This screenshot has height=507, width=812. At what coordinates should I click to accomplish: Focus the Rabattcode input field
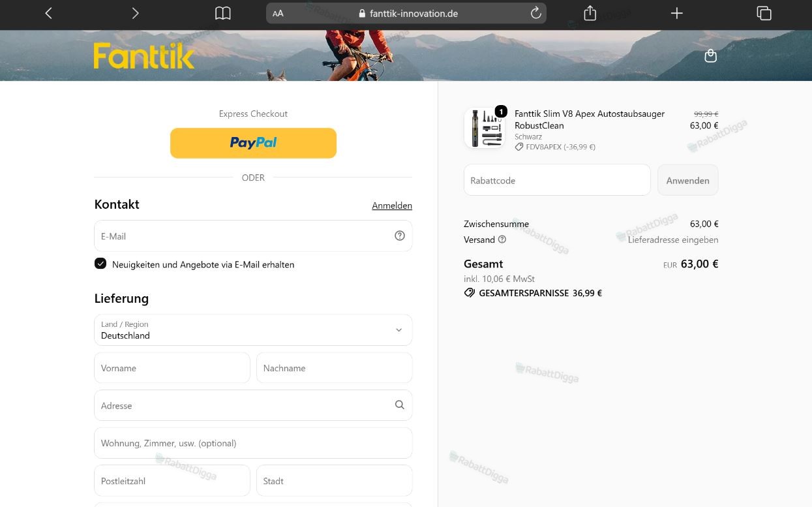[557, 180]
